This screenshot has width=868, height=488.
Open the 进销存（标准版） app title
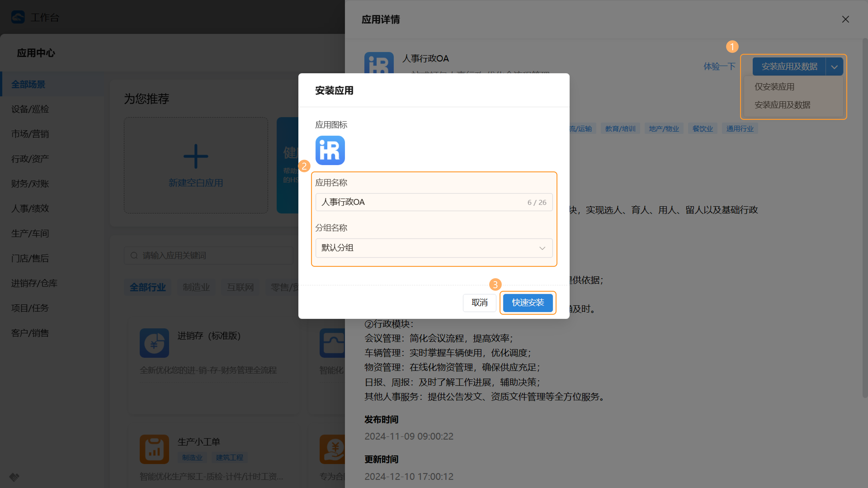click(x=209, y=336)
